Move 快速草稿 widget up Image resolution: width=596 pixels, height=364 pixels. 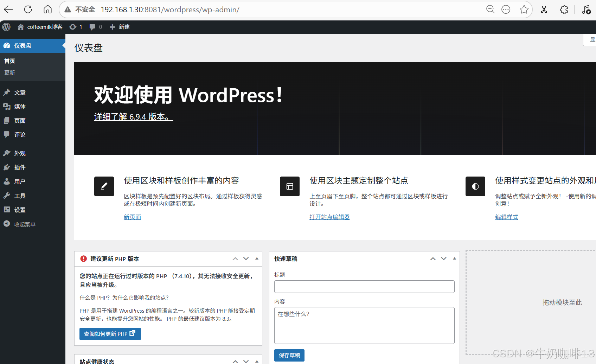pyautogui.click(x=433, y=259)
